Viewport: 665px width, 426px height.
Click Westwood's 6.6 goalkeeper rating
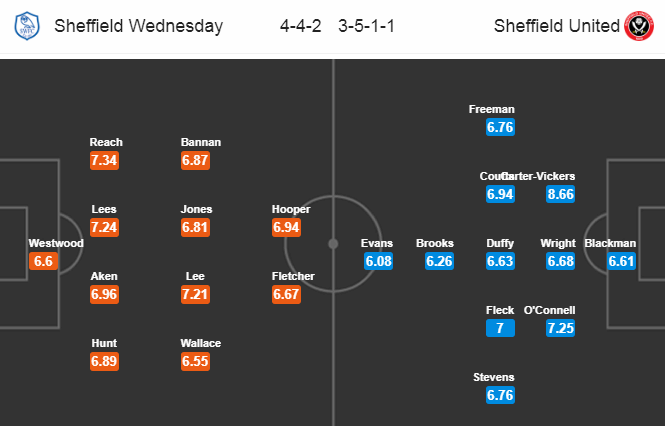pyautogui.click(x=43, y=261)
